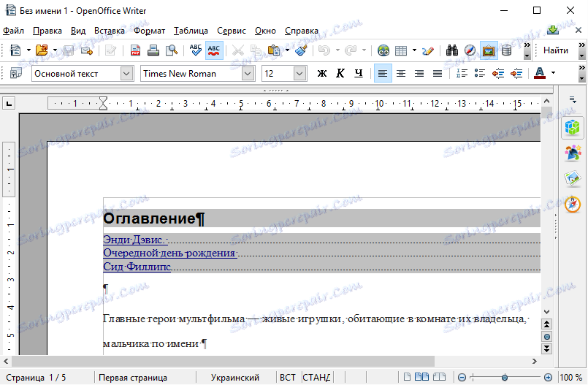Click the zoom slider handle in status bar
The height and width of the screenshot is (385, 588).
coord(505,377)
